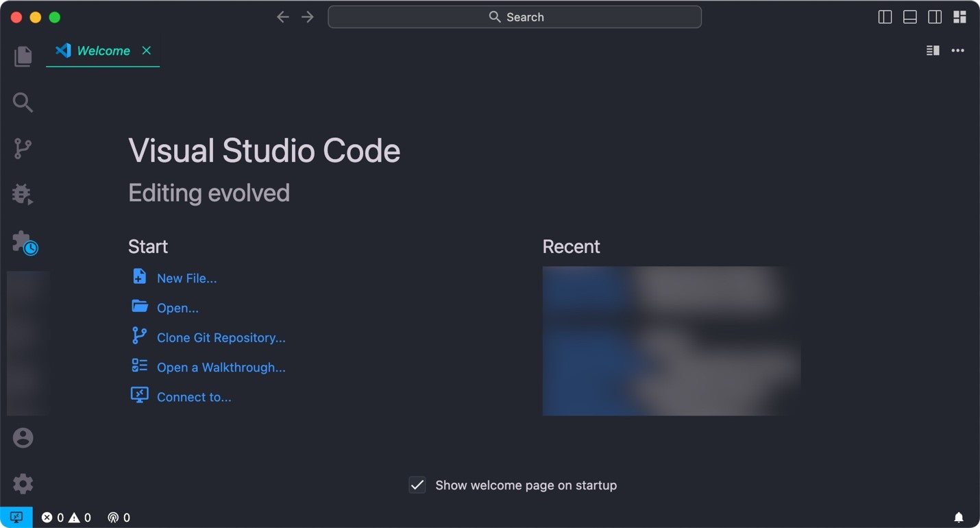
Task: Click the New File... link
Action: tap(186, 278)
